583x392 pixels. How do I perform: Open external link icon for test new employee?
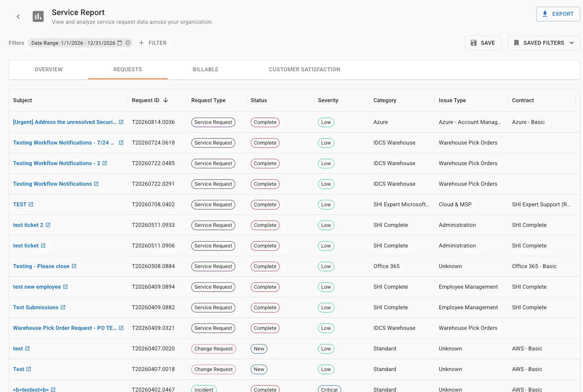coord(65,287)
